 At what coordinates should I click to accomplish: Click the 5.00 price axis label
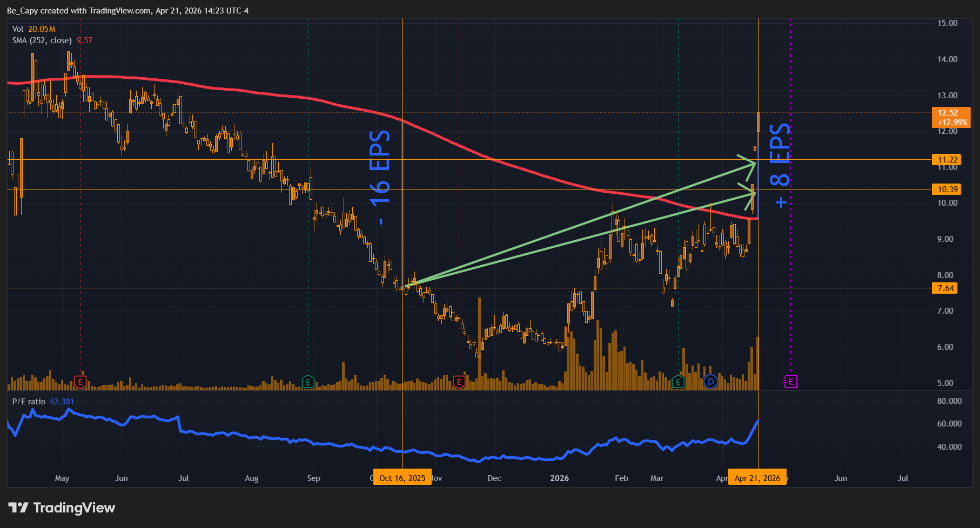(945, 383)
